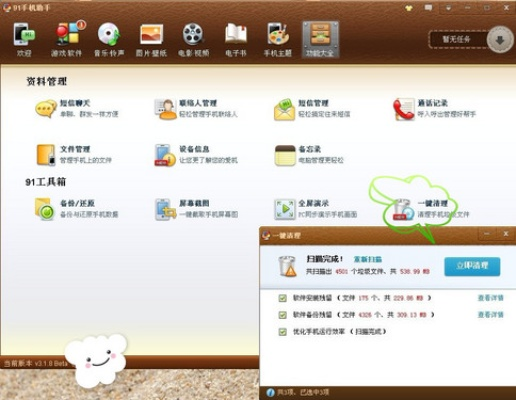The height and width of the screenshot is (400, 516).
Task: Launch 短信聊天 SMS chat tool
Action: coord(77,109)
